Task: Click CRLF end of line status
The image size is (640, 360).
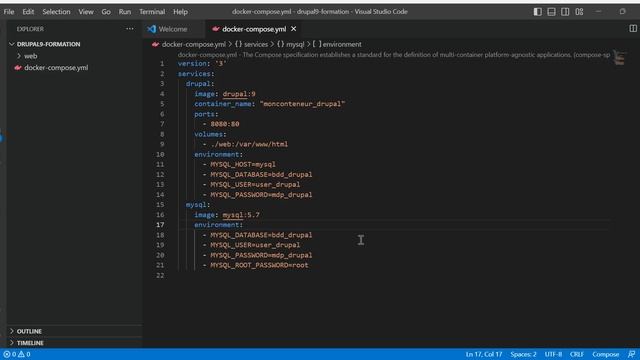Action: point(577,354)
